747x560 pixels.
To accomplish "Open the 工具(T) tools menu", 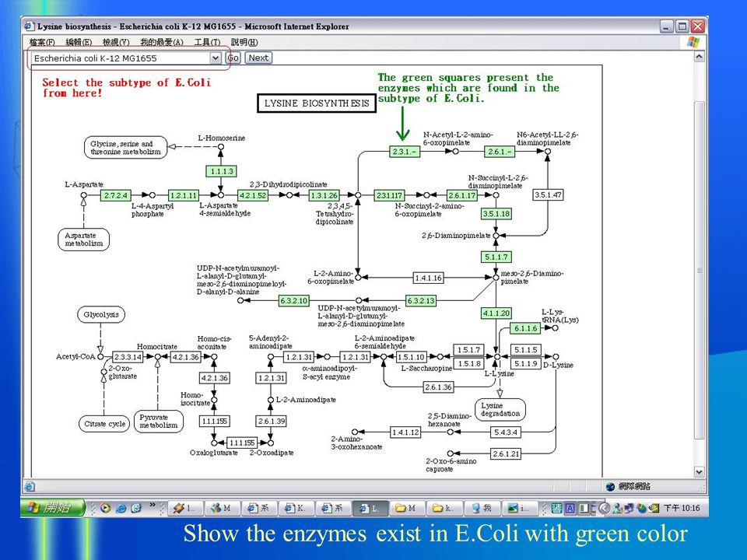I will pos(207,42).
